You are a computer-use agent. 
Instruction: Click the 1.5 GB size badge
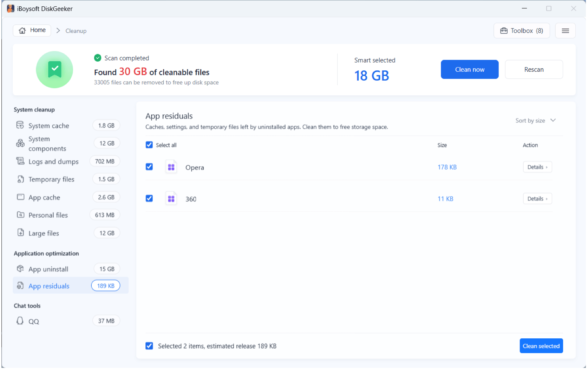(106, 179)
